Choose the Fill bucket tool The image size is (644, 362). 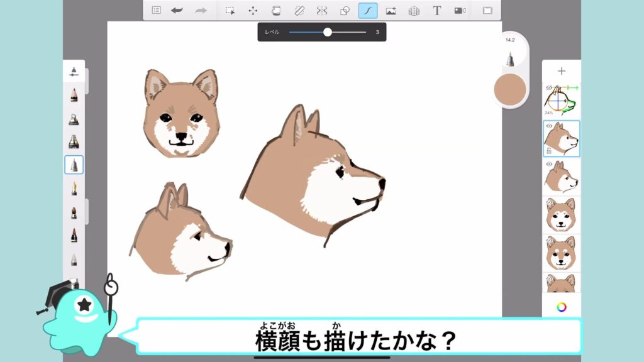(x=275, y=10)
